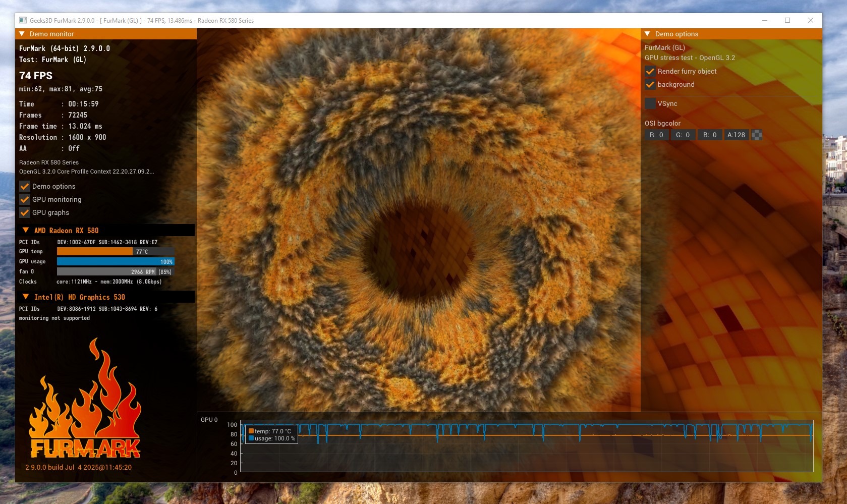Click the AA Off value
The height and width of the screenshot is (504, 847).
tap(74, 148)
